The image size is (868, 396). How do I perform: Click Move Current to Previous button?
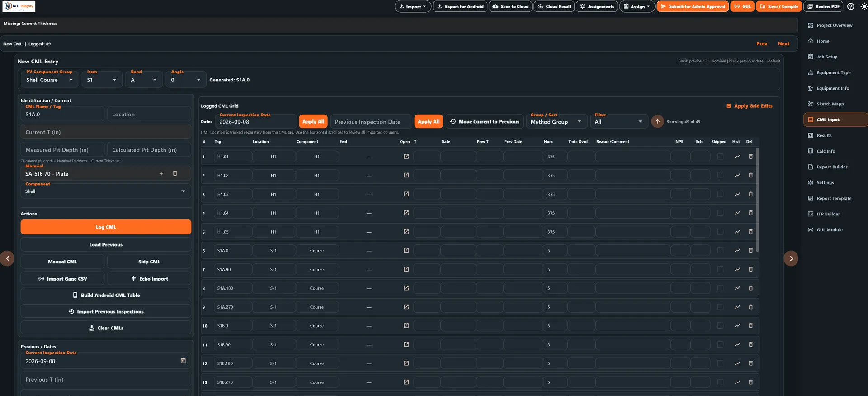[485, 121]
